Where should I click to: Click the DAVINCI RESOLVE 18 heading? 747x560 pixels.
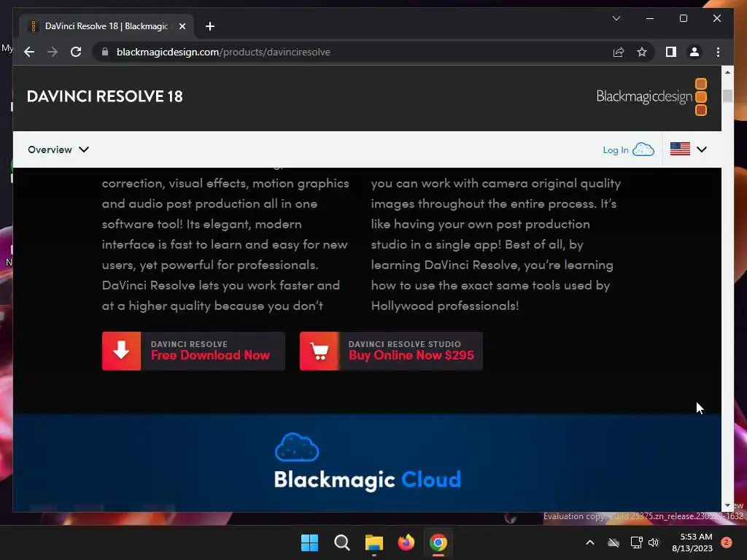[x=105, y=97]
